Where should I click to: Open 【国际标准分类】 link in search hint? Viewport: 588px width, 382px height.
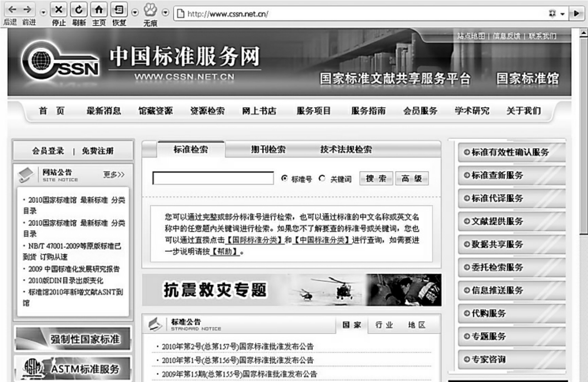[254, 240]
